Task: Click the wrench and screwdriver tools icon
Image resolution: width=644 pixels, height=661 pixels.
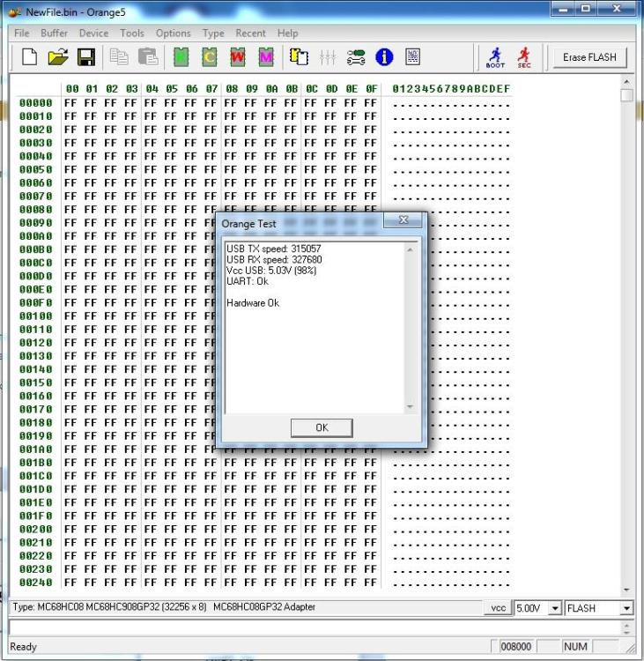Action: pos(356,57)
